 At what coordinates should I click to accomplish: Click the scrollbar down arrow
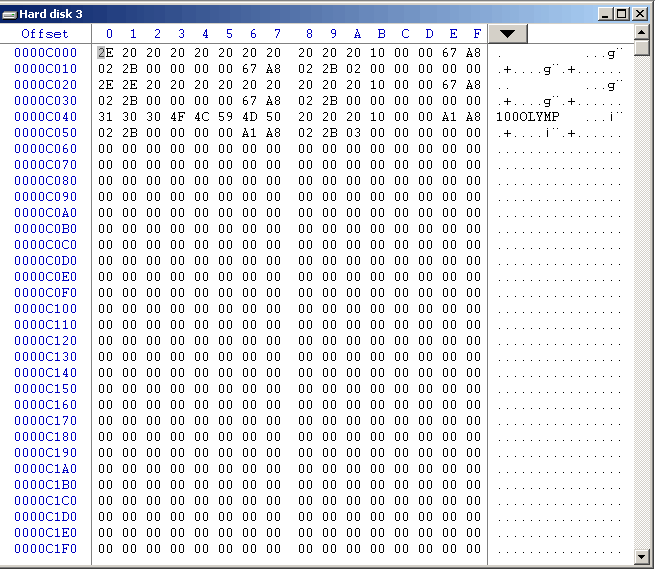click(x=641, y=556)
